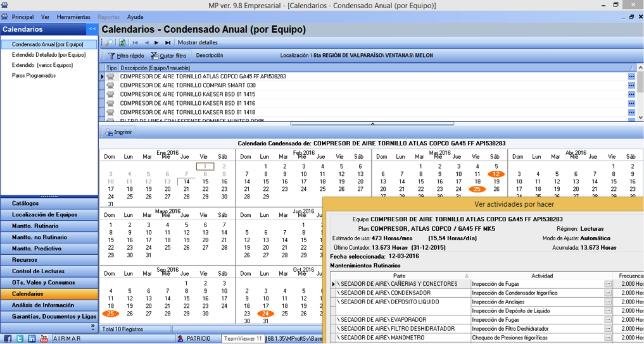
Task: Select Paros Programados view
Action: click(x=34, y=76)
